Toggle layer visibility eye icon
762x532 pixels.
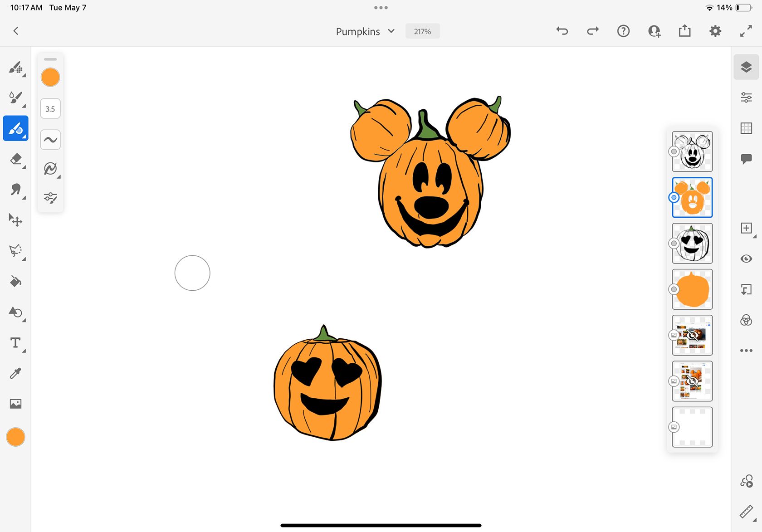tap(746, 259)
